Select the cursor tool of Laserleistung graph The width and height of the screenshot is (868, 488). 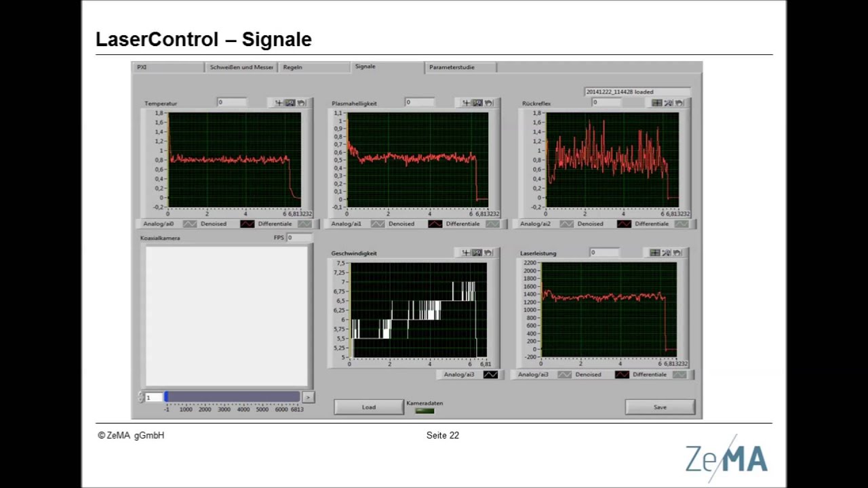[654, 253]
